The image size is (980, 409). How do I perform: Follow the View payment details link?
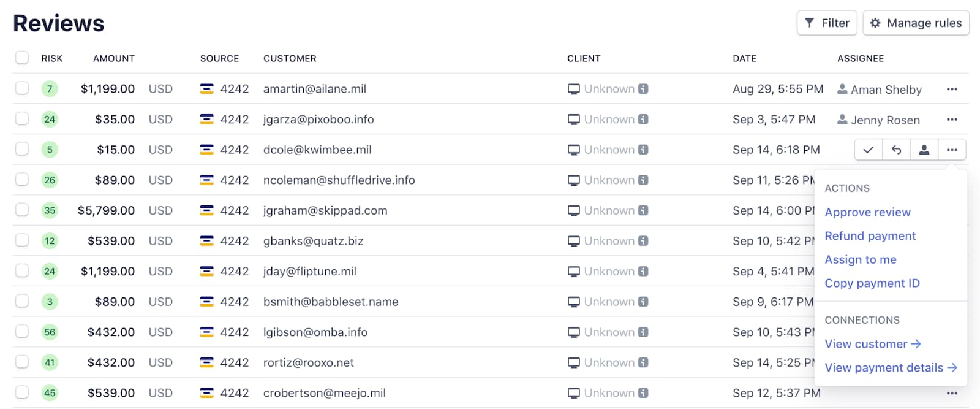click(891, 368)
